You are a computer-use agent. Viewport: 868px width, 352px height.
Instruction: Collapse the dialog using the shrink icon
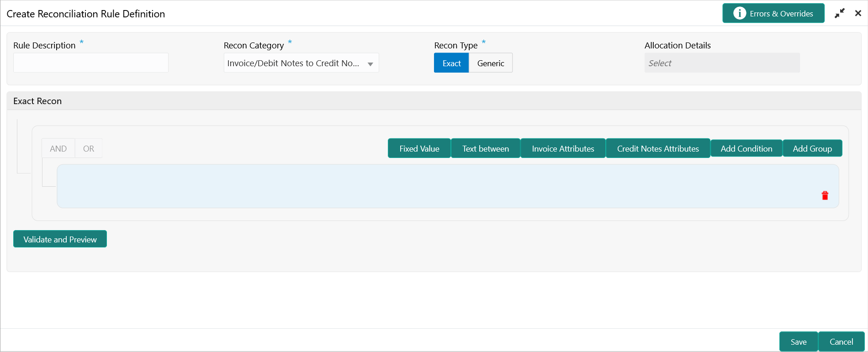(839, 14)
